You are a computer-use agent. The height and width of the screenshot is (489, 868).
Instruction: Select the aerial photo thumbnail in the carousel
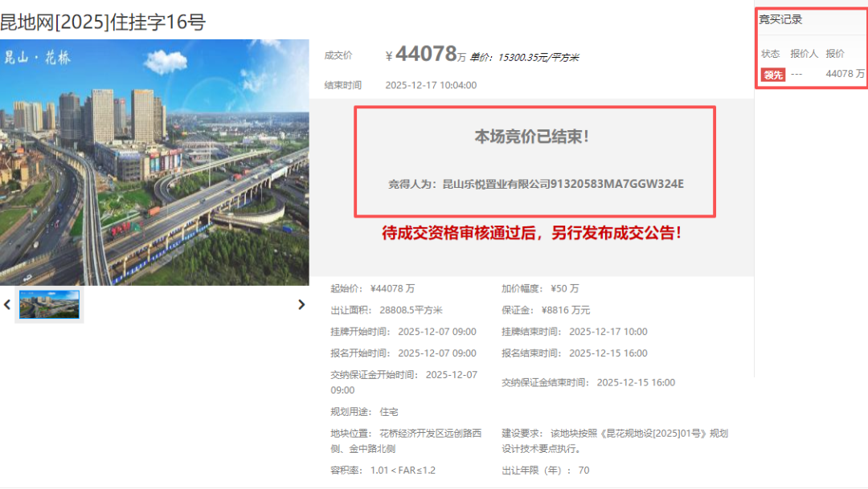[x=49, y=304]
